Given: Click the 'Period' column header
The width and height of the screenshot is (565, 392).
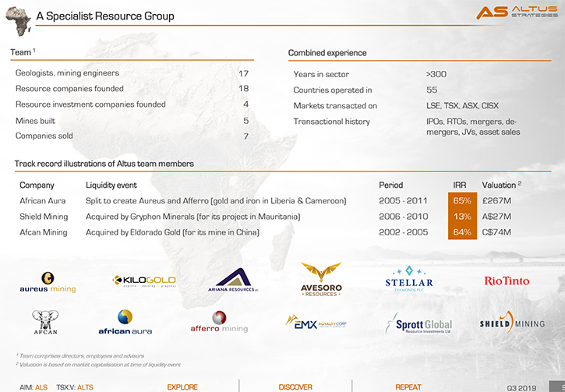Looking at the screenshot, I should tap(391, 185).
